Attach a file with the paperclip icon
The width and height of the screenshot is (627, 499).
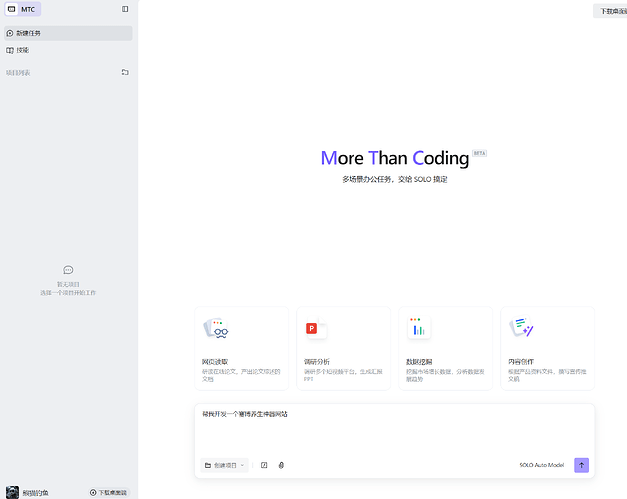(x=281, y=465)
